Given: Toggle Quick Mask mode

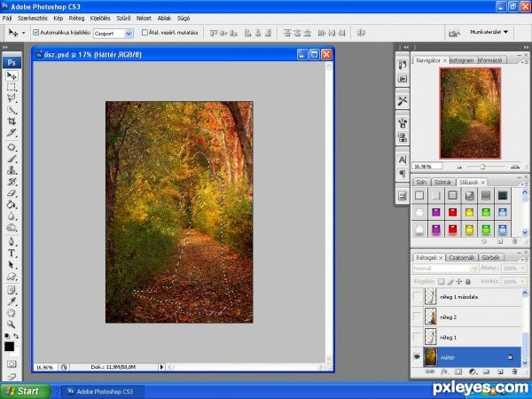Looking at the screenshot, I should (12, 364).
